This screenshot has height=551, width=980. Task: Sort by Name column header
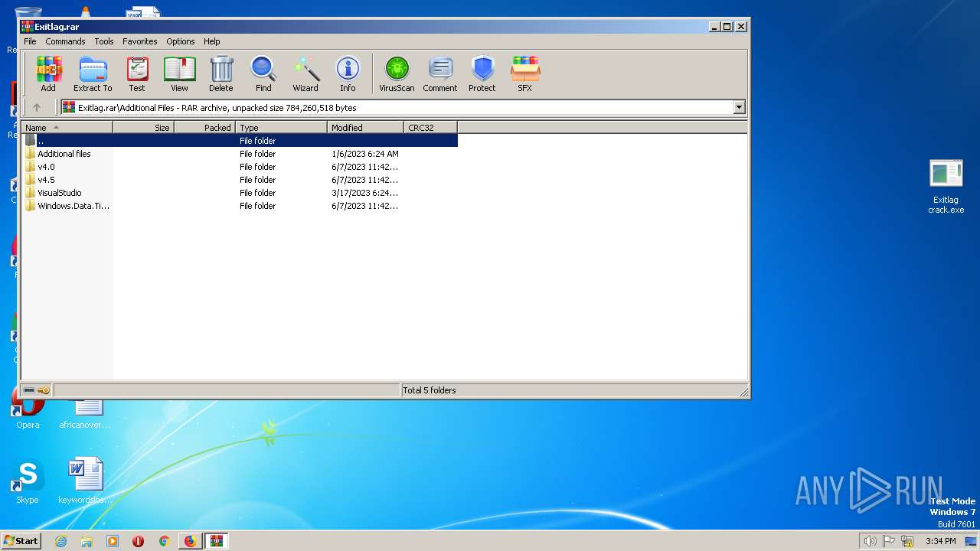(x=67, y=128)
